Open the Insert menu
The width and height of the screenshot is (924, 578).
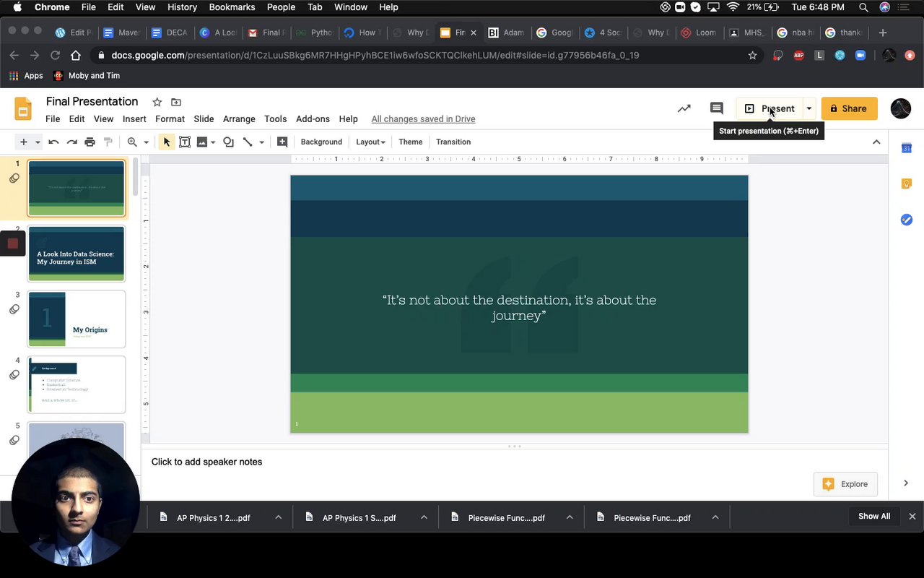pos(134,119)
